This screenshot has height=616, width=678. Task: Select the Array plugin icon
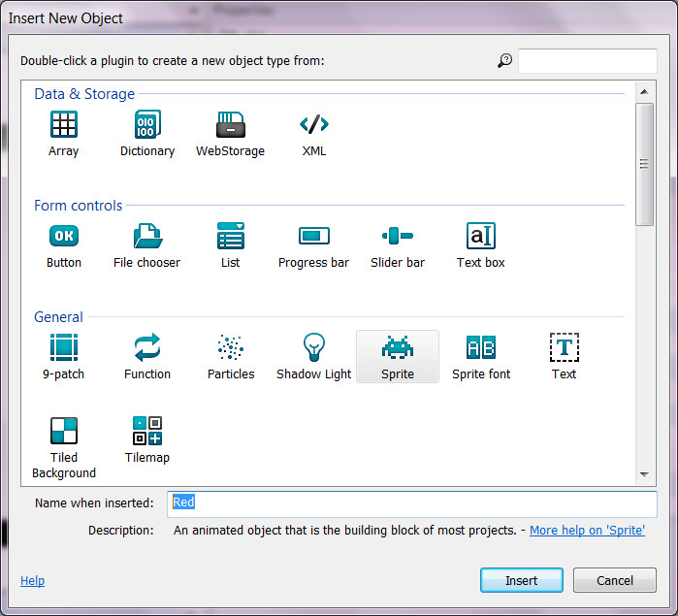coord(64,125)
